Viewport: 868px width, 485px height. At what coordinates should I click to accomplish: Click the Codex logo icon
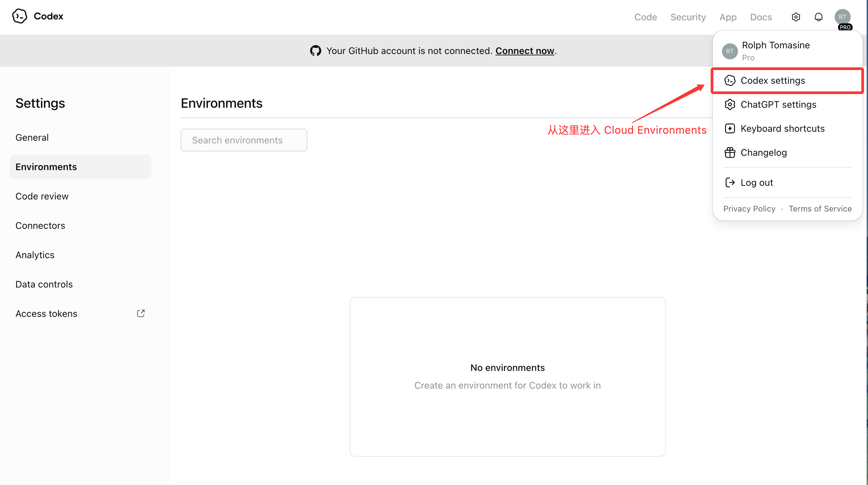point(20,16)
